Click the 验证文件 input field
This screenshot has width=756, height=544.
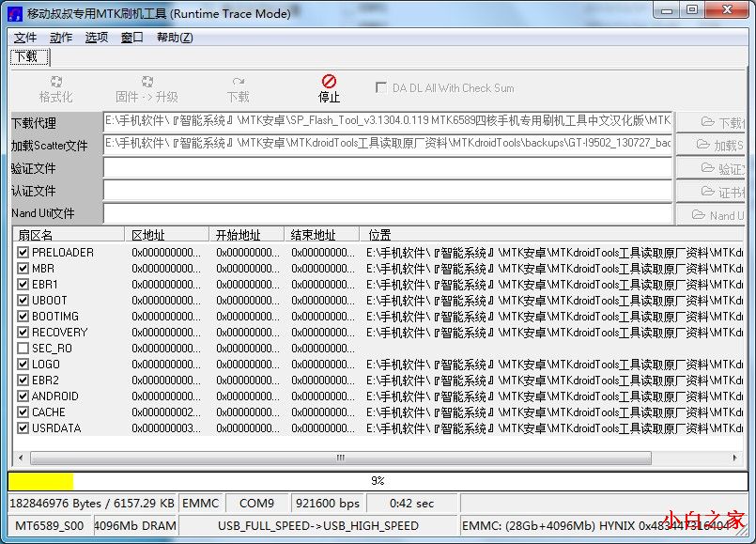tap(388, 168)
